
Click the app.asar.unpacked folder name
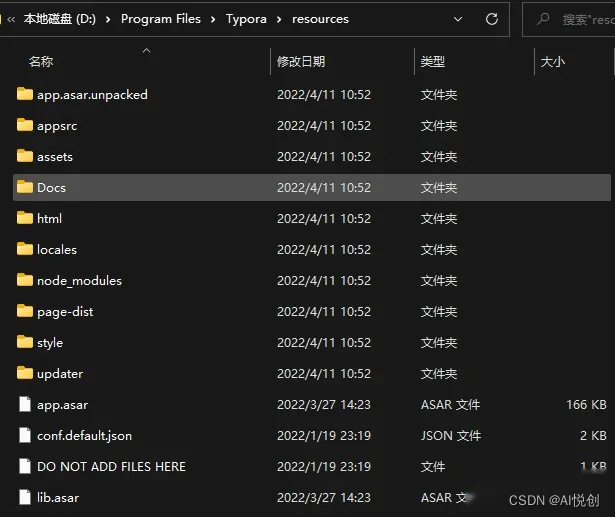[x=92, y=95]
